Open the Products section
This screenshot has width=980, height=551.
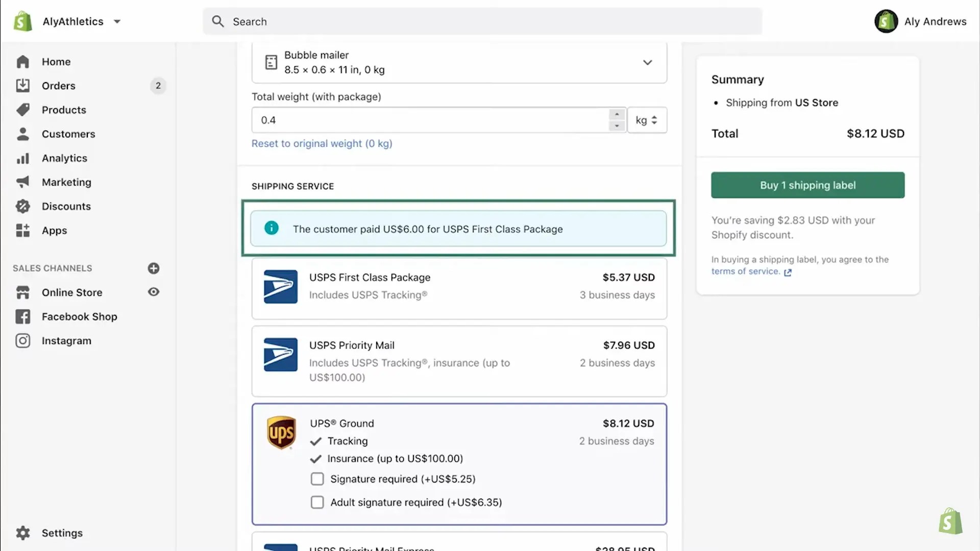point(63,110)
